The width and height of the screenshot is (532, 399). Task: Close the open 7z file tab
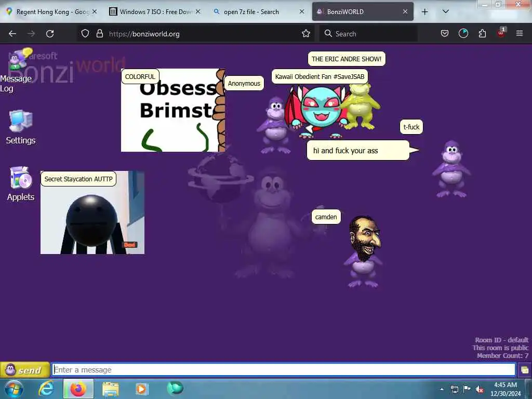pos(302,12)
